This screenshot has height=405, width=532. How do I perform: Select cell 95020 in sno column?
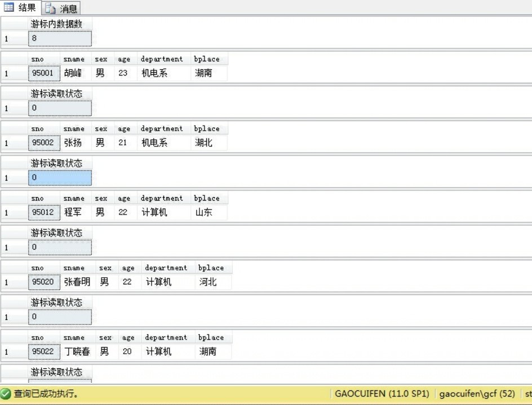[x=44, y=282]
